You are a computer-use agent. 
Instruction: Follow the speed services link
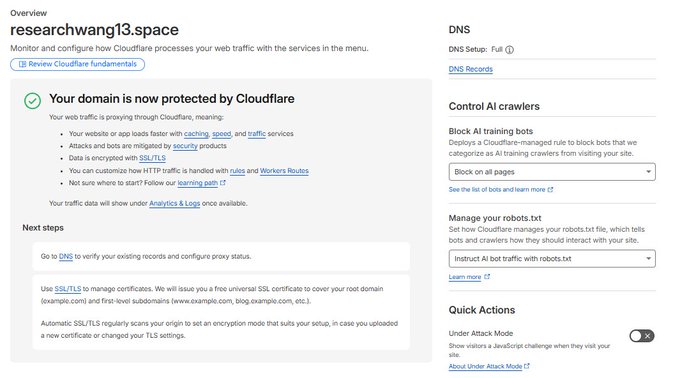click(x=222, y=134)
